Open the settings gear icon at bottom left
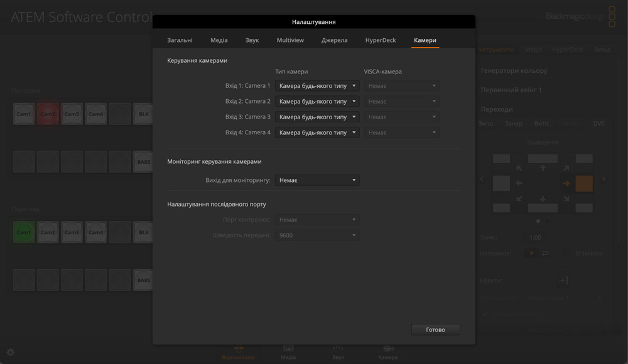This screenshot has height=364, width=628. coord(10,353)
